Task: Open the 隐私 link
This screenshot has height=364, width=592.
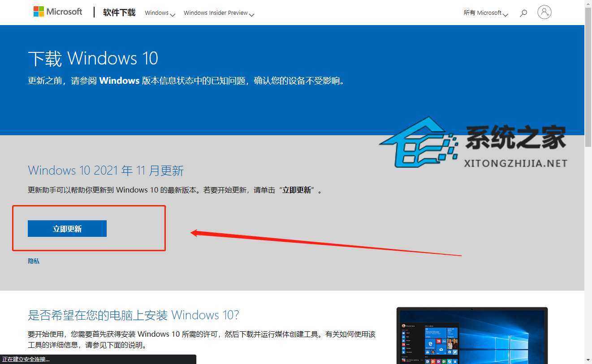Action: [x=34, y=261]
